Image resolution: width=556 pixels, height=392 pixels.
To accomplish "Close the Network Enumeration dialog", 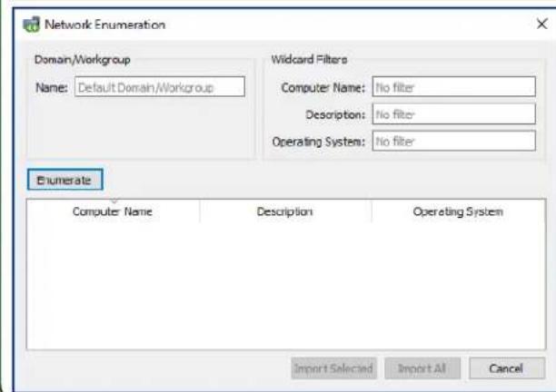I will click(x=541, y=24).
